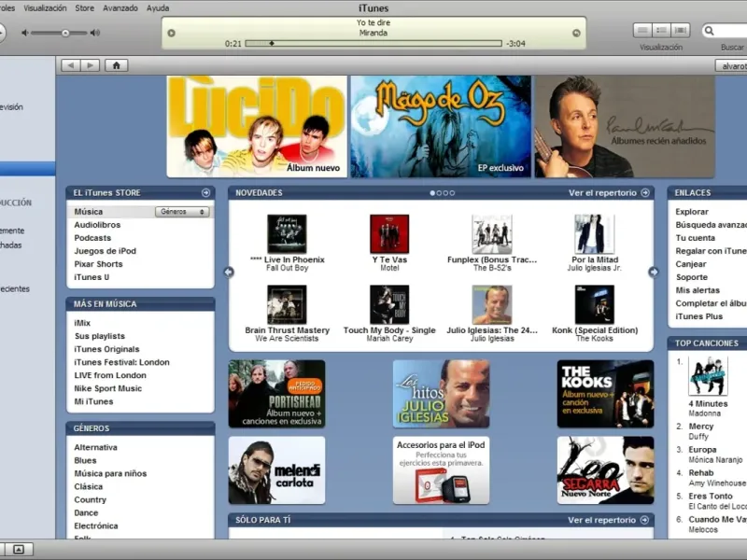Open Explorar under Enlaces

692,212
